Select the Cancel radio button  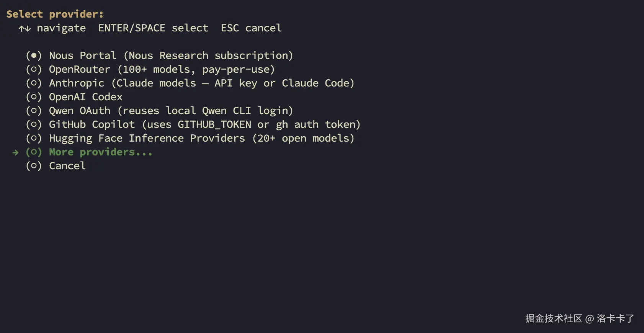(34, 166)
